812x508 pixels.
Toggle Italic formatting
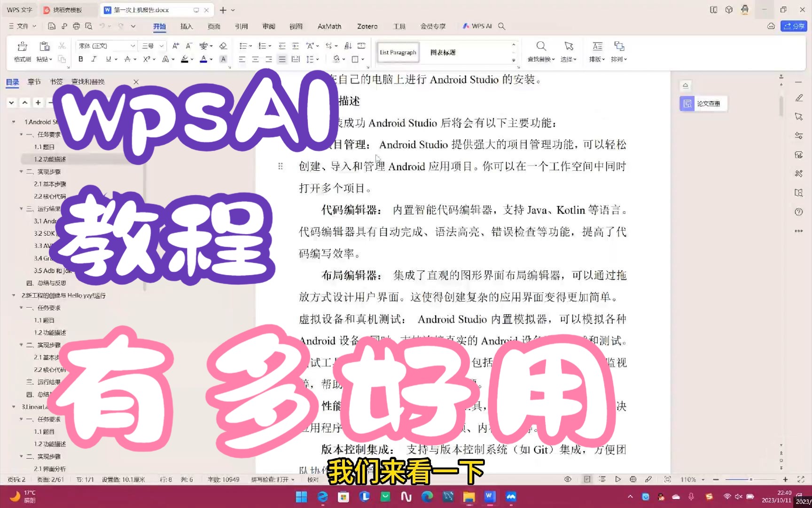[94, 59]
